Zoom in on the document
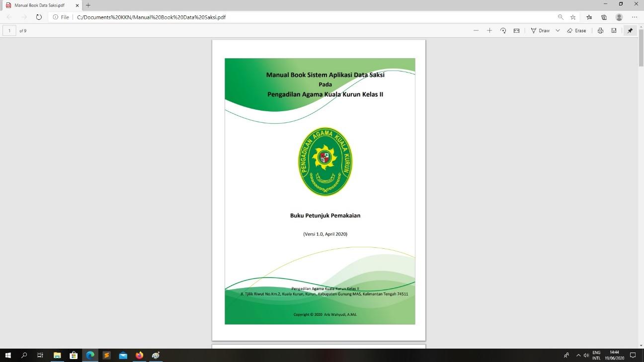644x362 pixels. [489, 30]
